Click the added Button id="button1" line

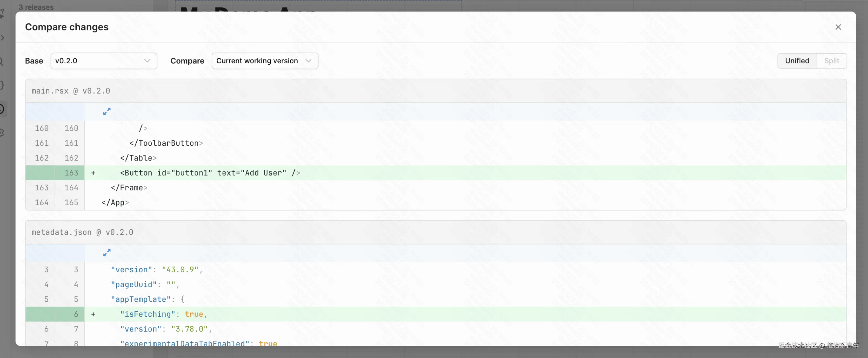[x=210, y=173]
